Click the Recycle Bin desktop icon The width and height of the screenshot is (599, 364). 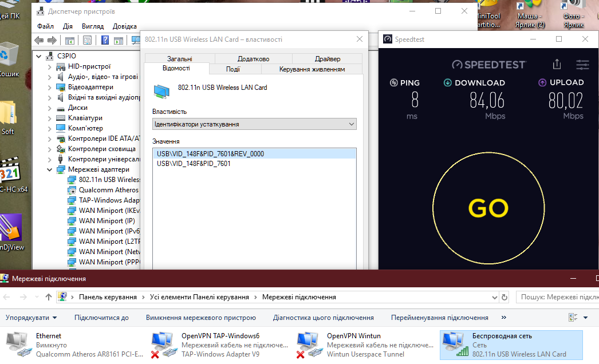pos(9,56)
